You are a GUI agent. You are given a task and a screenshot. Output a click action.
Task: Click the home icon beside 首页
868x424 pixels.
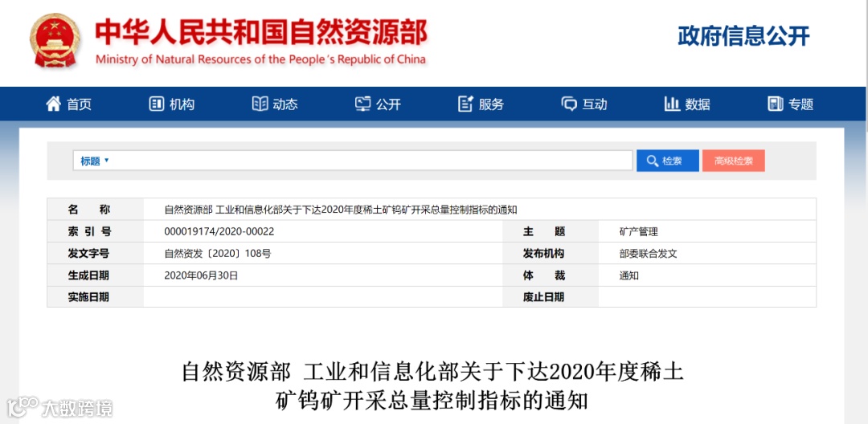point(53,104)
